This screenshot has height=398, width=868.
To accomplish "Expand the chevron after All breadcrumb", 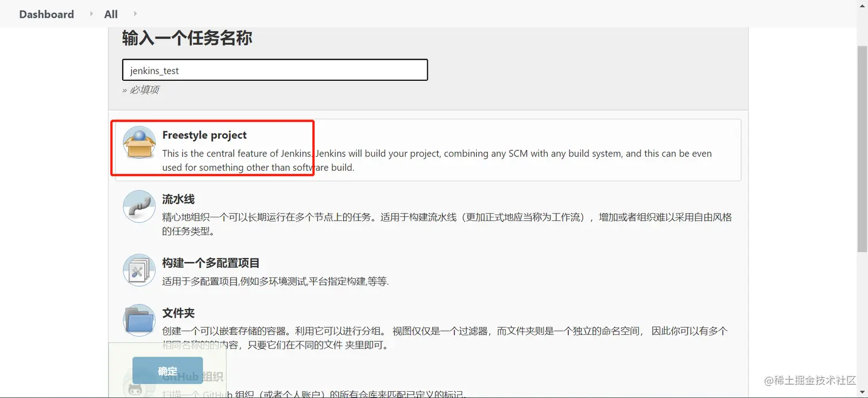I will click(x=135, y=14).
